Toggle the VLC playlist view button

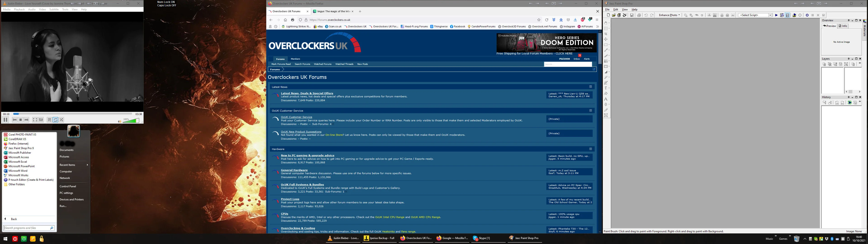[49, 120]
